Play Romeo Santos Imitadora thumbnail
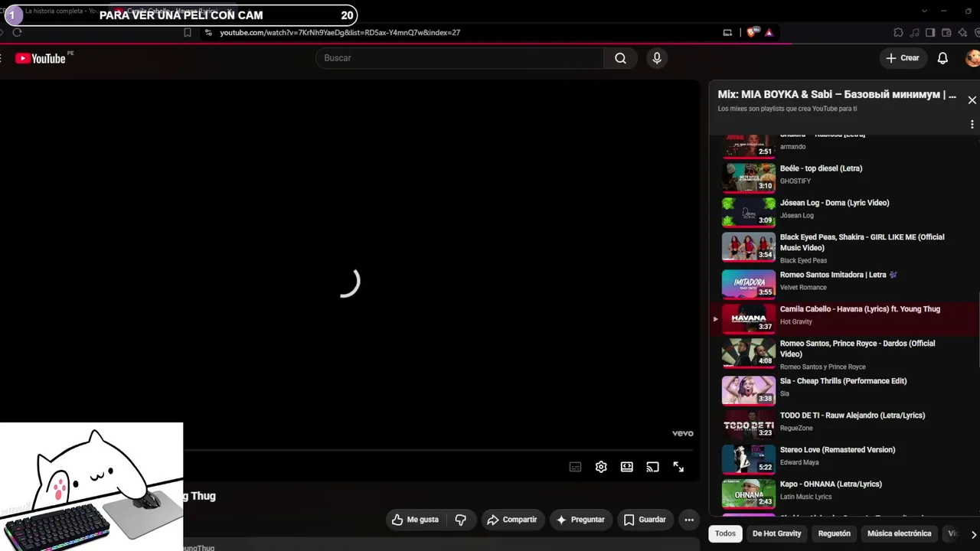The image size is (980, 551). tap(749, 284)
